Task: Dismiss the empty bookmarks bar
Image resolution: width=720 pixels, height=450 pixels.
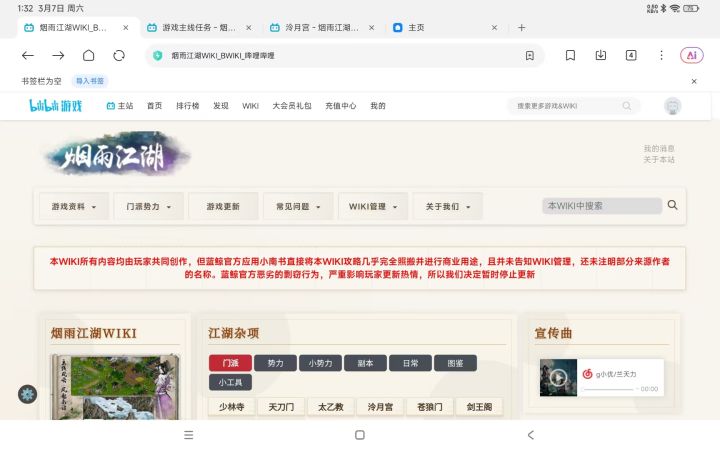Action: [694, 81]
